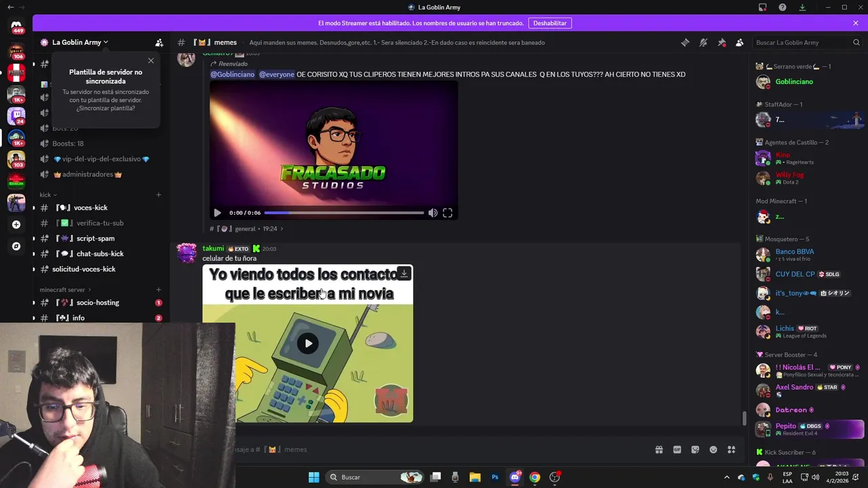The image size is (868, 488).
Task: Click Disable Streamer mode button Deshabilitar
Action: click(x=549, y=23)
